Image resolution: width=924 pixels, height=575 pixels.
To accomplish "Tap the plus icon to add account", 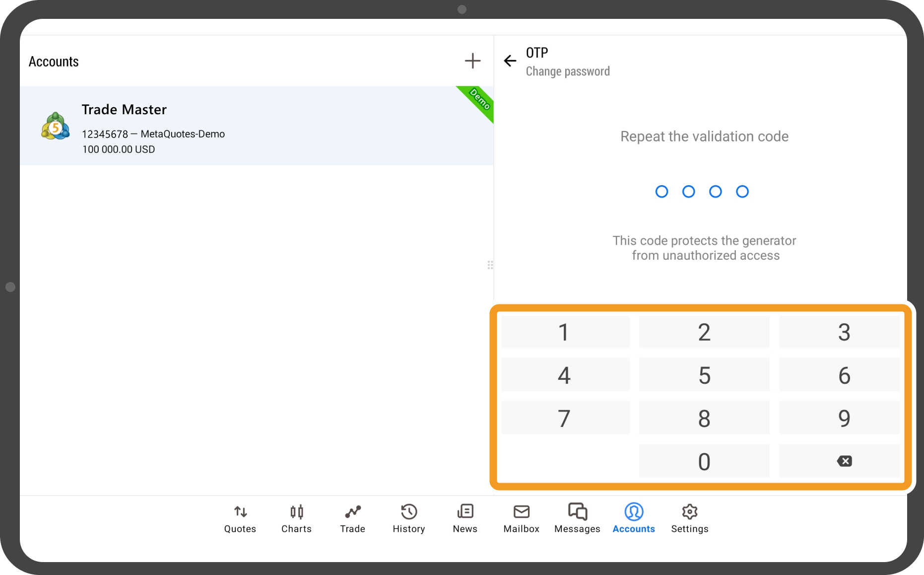I will 472,61.
